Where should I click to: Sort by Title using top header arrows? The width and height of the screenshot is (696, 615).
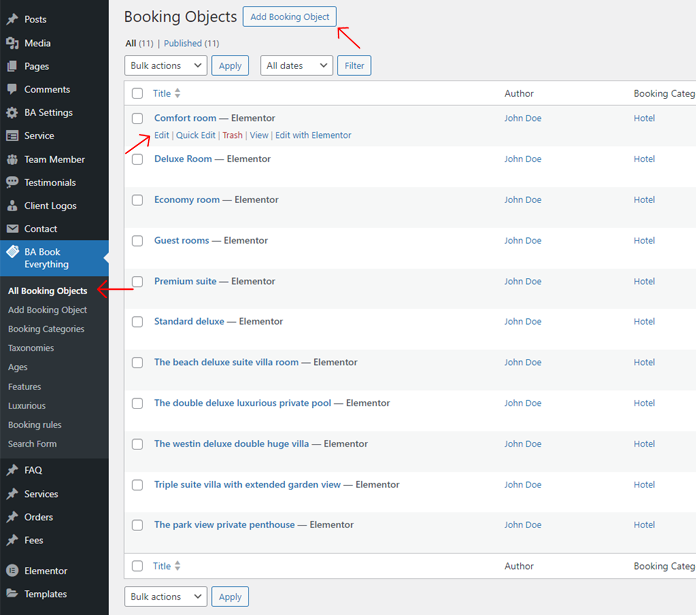(x=178, y=93)
